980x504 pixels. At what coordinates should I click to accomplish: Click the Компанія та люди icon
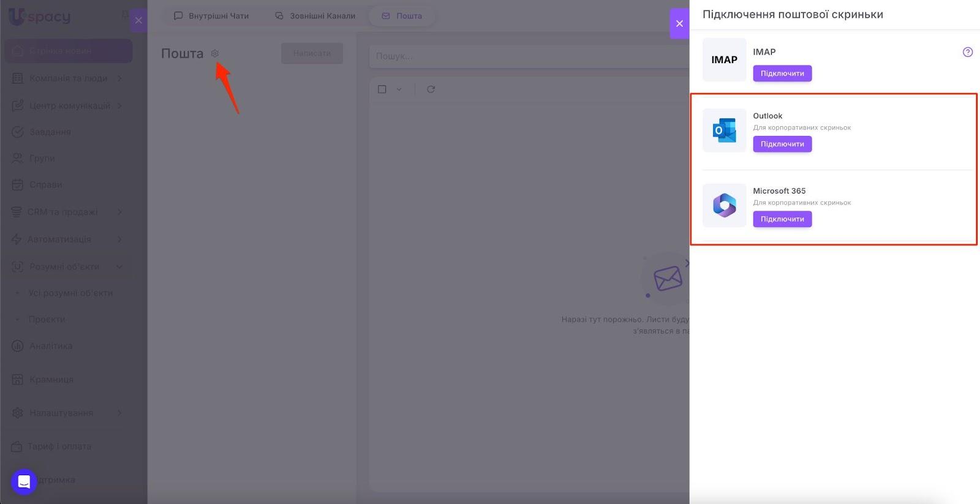click(x=17, y=78)
